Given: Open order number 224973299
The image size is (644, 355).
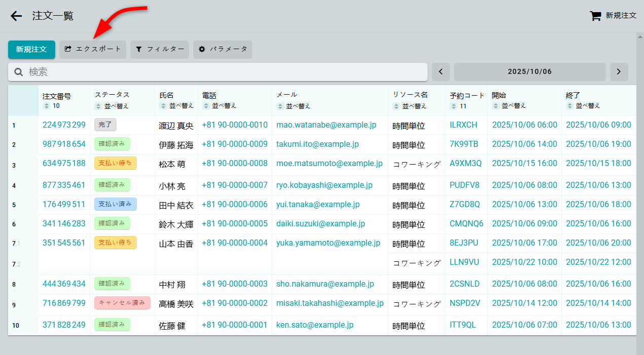Looking at the screenshot, I should 64,125.
